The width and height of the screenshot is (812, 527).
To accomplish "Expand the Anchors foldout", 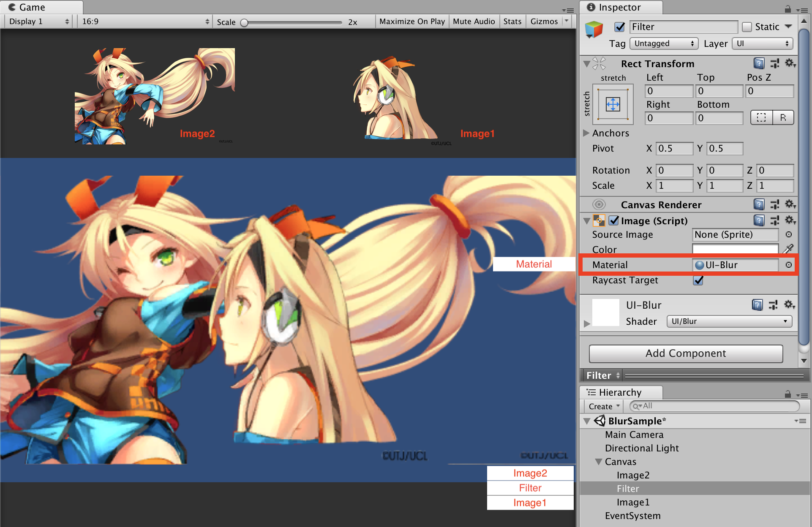I will [586, 133].
